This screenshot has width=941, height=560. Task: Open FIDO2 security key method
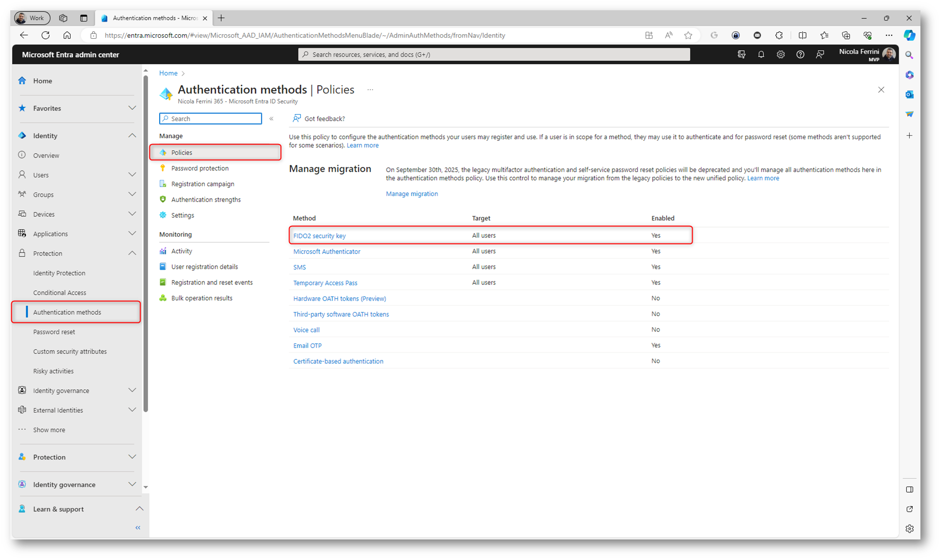coord(319,236)
